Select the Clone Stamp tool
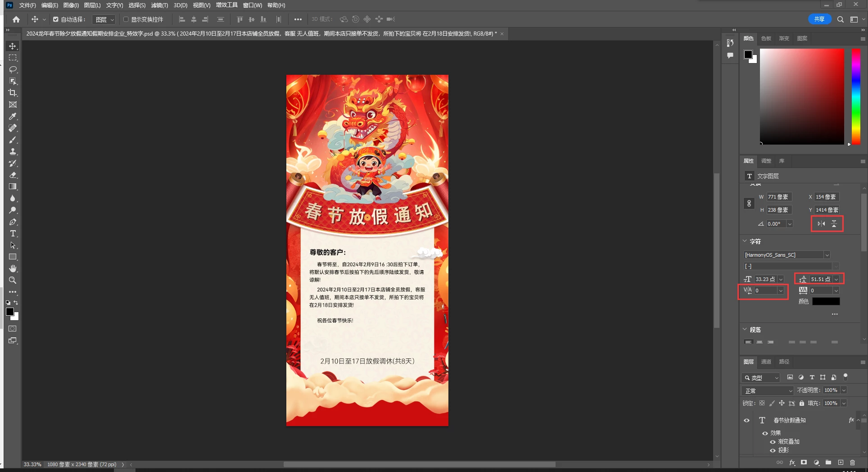The width and height of the screenshot is (868, 472). [13, 151]
